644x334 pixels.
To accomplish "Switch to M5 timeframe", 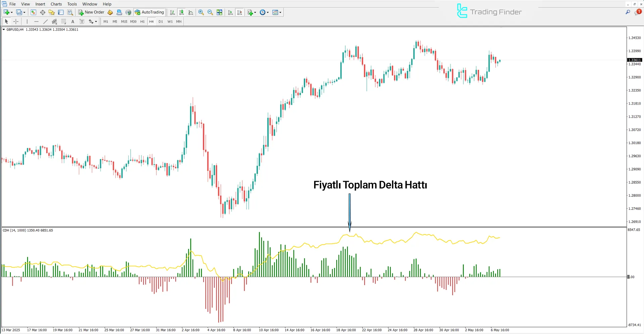I will coord(115,21).
